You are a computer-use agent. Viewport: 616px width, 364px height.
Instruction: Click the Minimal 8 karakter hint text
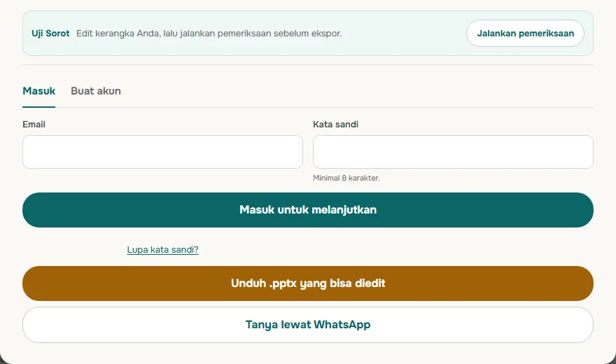(346, 178)
